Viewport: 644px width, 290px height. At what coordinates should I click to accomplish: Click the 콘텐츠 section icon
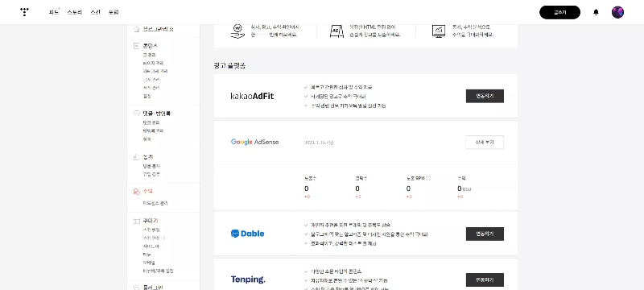(x=137, y=46)
